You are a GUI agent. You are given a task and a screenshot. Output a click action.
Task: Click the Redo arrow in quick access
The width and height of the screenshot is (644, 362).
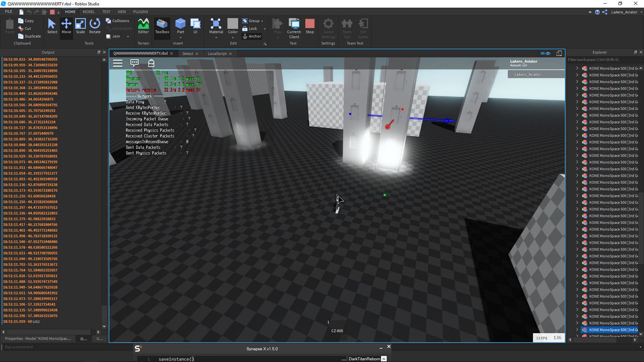pos(37,12)
